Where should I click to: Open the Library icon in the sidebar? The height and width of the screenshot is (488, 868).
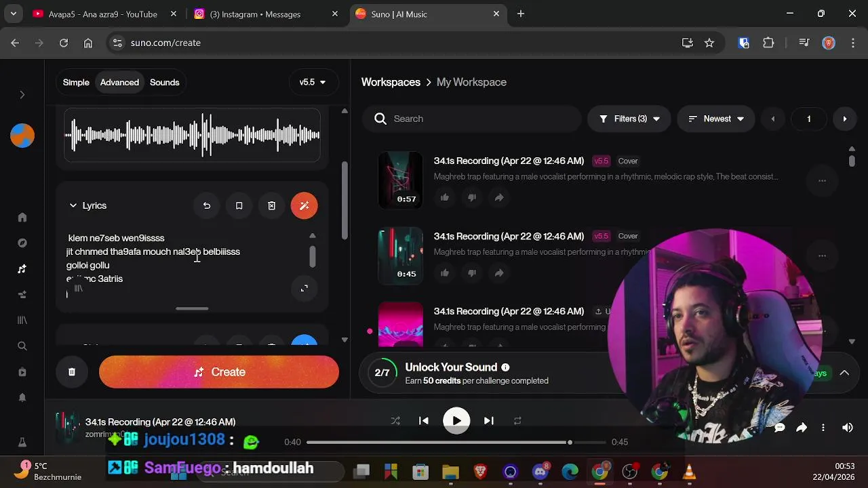(x=22, y=320)
